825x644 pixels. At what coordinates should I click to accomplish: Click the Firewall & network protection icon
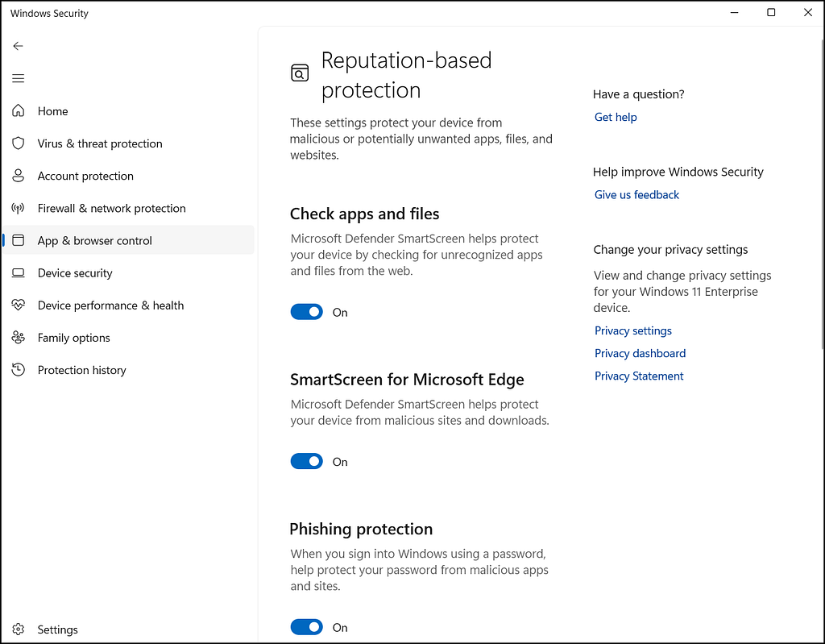(18, 208)
